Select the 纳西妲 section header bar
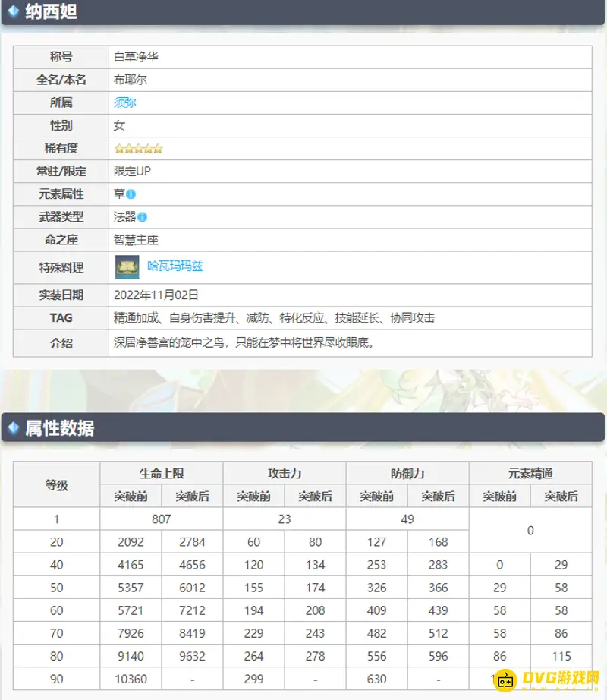The height and width of the screenshot is (700, 607). tap(303, 12)
